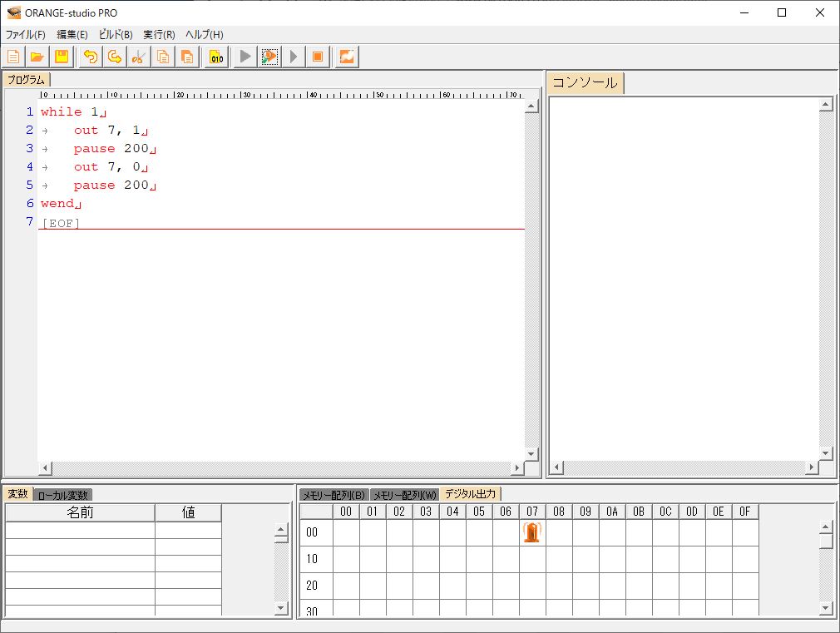Image resolution: width=840 pixels, height=633 pixels.
Task: Open the 実行(R) menu
Action: pos(159,34)
